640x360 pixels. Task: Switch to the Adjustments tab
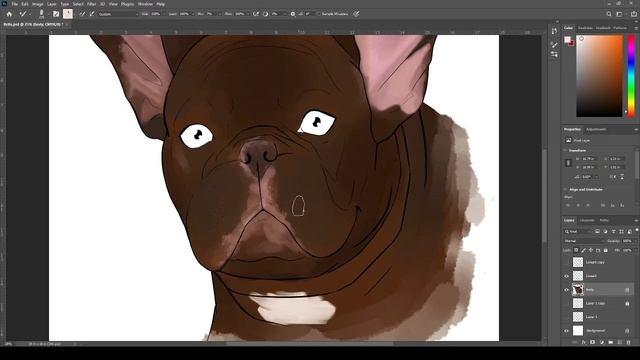596,129
